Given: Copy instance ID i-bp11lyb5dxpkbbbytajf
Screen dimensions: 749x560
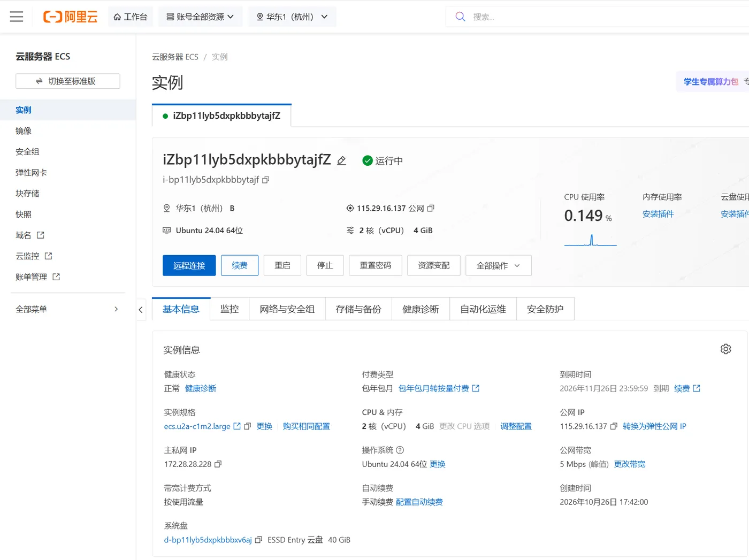Looking at the screenshot, I should 265,180.
